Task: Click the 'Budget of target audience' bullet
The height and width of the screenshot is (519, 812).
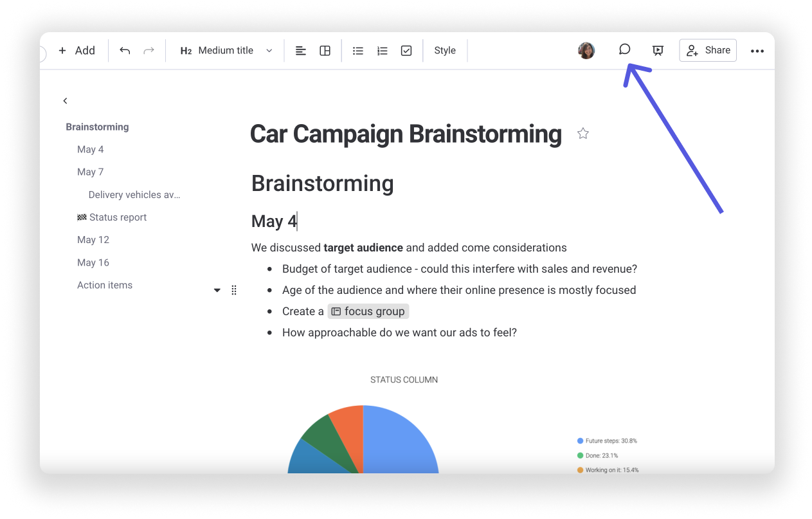Action: pos(460,269)
